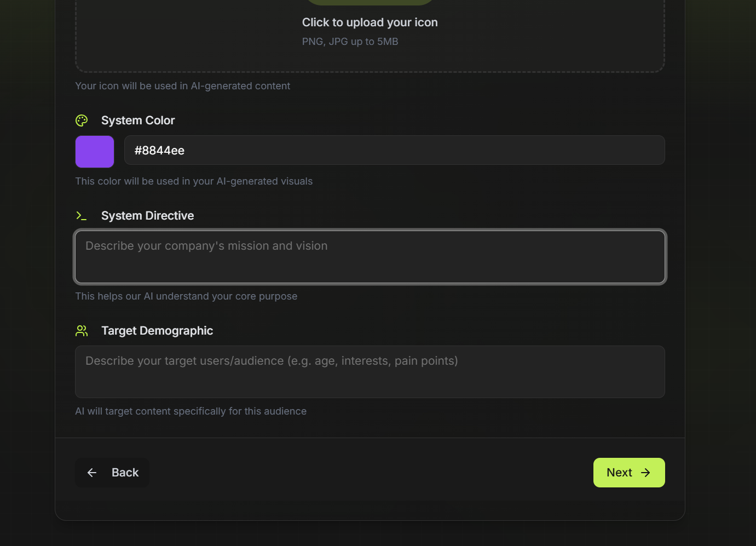Click the "Click to upload your icon" text
This screenshot has height=546, width=756.
pyautogui.click(x=370, y=22)
